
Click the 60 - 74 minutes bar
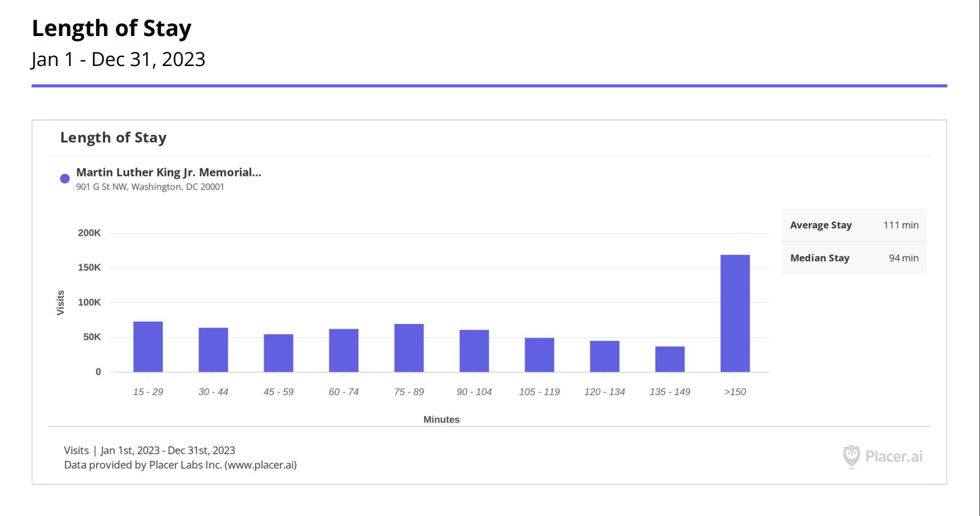343,350
